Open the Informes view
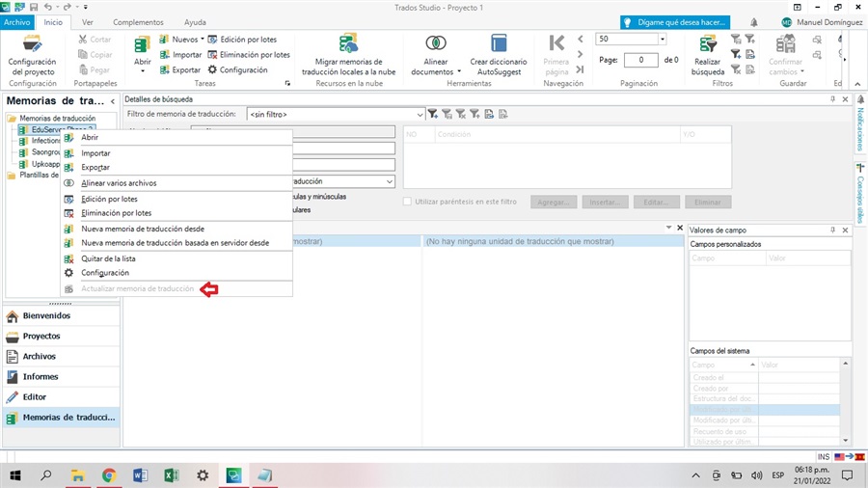The image size is (868, 488). pyautogui.click(x=62, y=377)
